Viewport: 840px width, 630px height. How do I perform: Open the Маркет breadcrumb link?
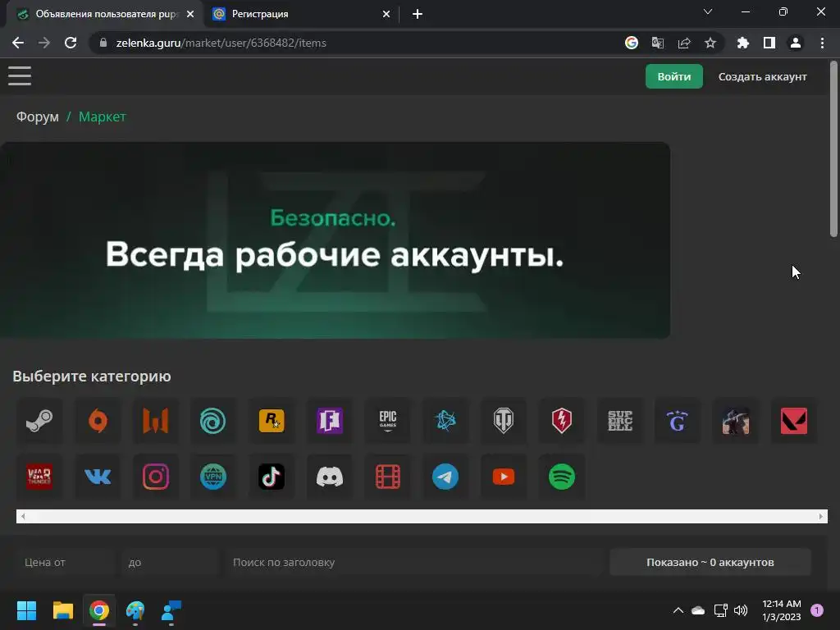coord(103,116)
